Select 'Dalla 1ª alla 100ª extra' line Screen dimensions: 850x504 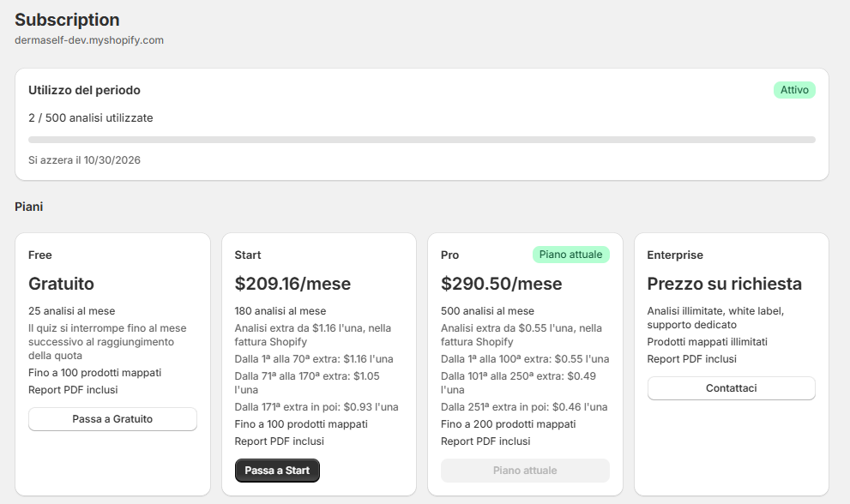click(525, 359)
